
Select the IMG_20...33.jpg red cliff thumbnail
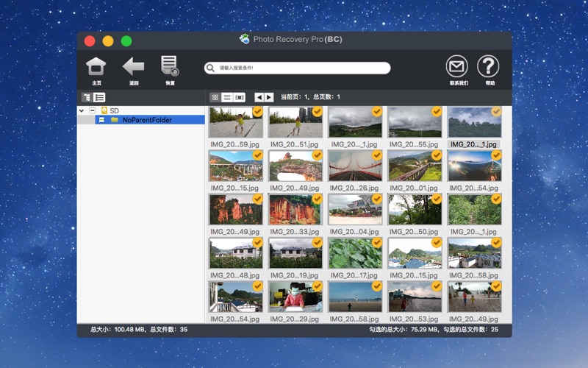pos(295,210)
